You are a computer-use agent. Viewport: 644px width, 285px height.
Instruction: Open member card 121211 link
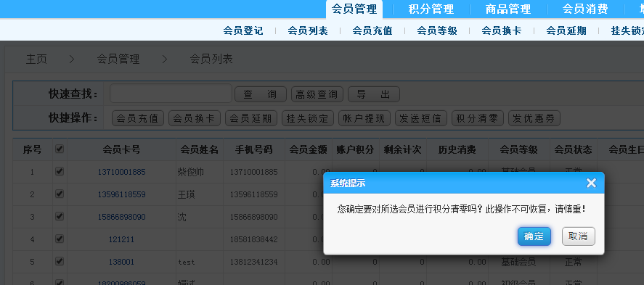121,239
